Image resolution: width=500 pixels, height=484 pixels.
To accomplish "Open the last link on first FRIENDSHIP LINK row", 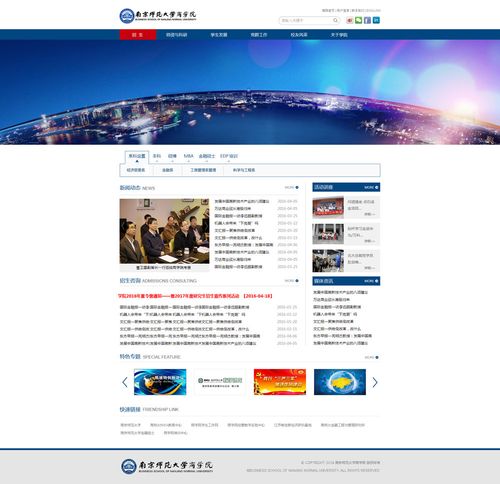I will click(x=343, y=425).
